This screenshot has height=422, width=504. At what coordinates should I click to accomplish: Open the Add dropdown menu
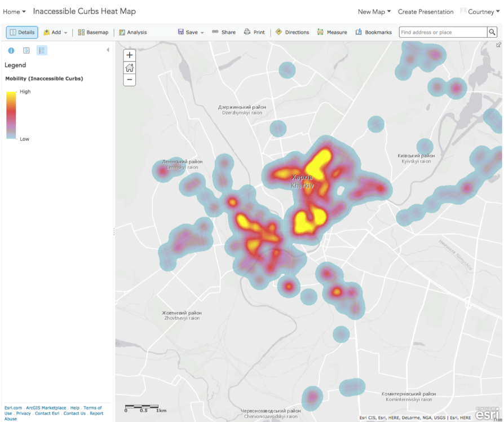coord(55,32)
